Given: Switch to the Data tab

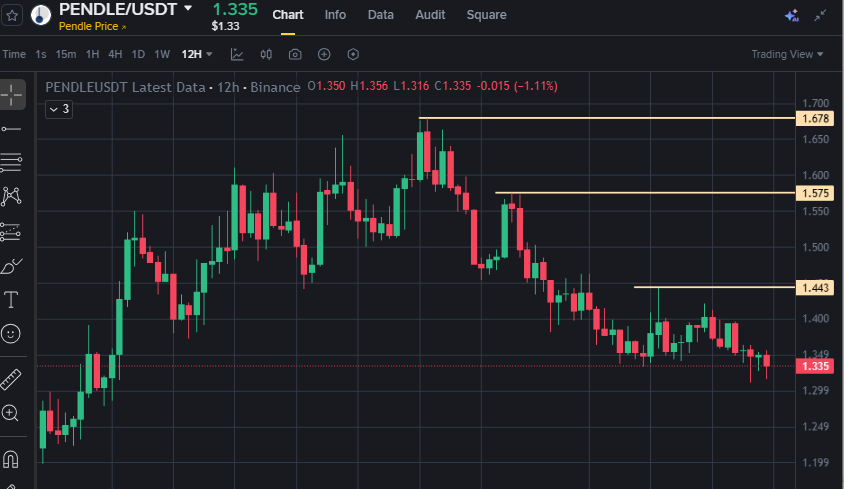Looking at the screenshot, I should click(x=381, y=15).
